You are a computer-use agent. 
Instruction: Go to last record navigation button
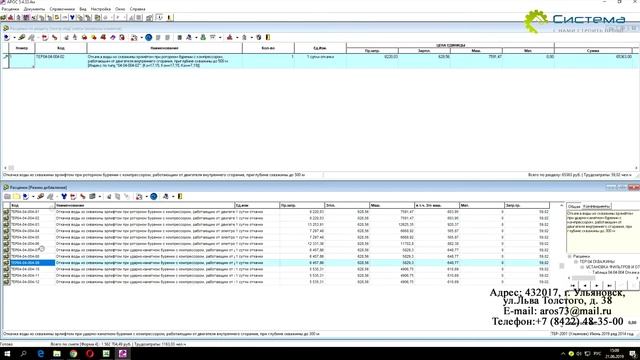(609, 286)
